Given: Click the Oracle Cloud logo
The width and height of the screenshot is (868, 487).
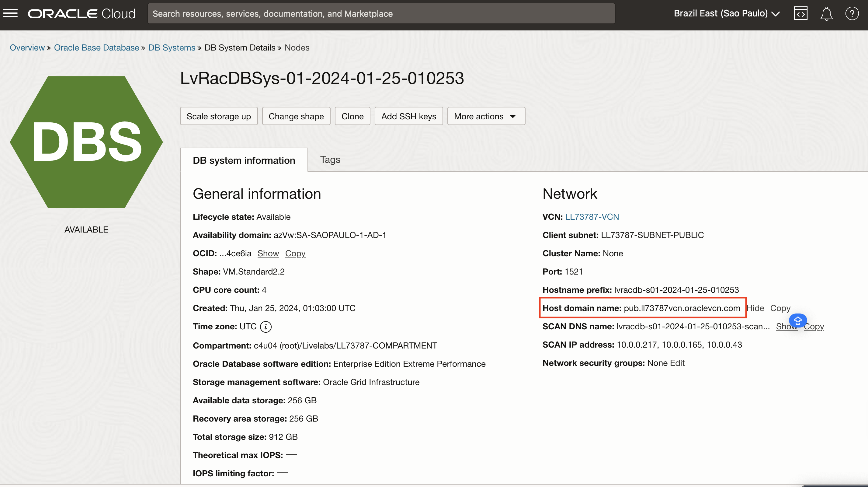Looking at the screenshot, I should coord(82,13).
